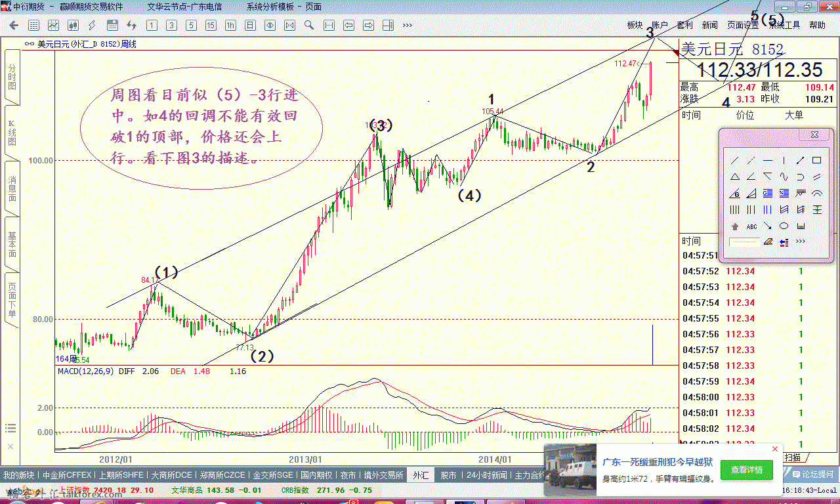840x504 pixels.
Task: Select the ABC text annotation tool
Action: pos(751,226)
